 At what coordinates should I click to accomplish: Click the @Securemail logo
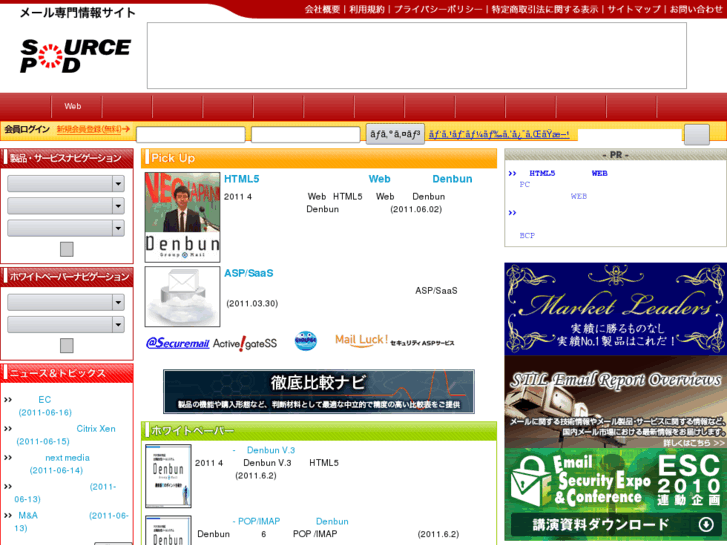click(x=178, y=343)
